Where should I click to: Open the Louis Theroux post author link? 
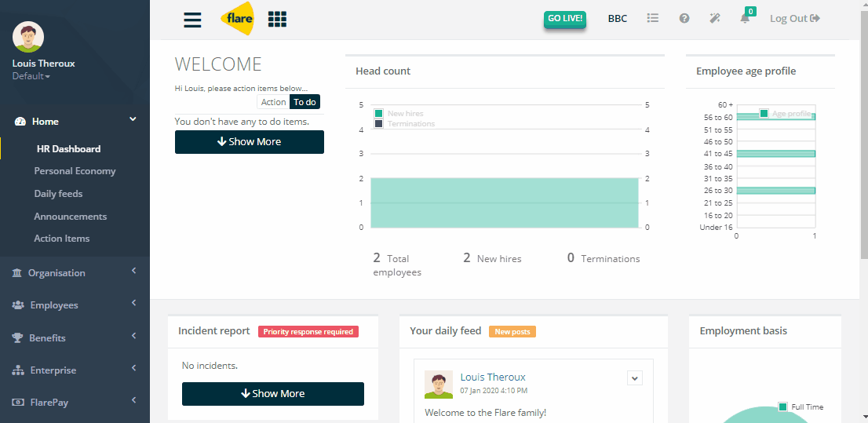(x=493, y=377)
